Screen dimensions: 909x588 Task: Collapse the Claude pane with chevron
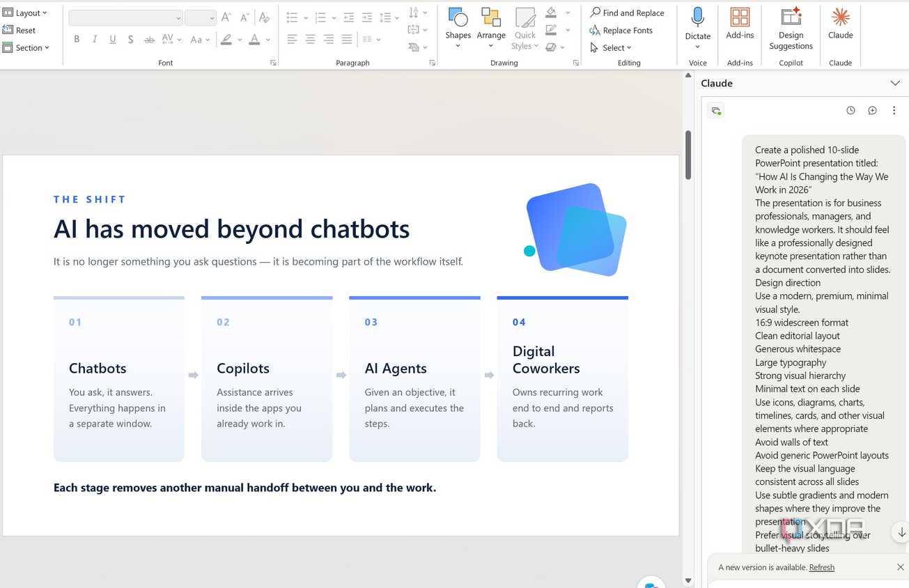[895, 83]
